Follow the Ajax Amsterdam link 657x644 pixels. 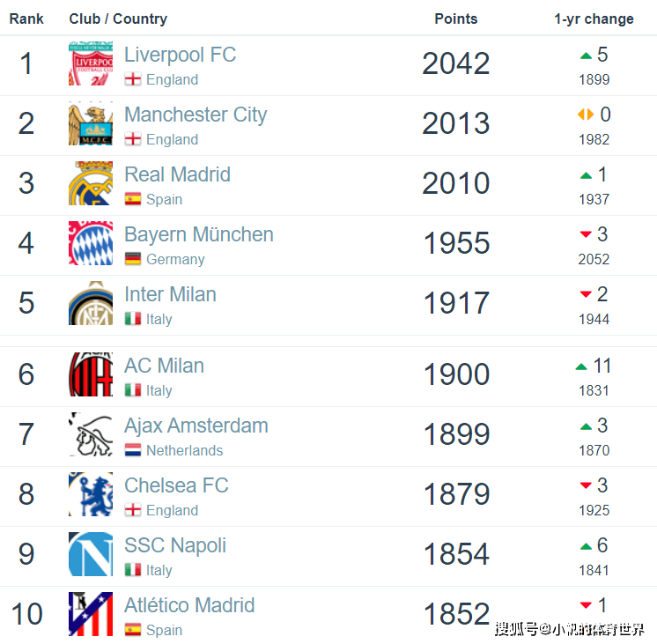pyautogui.click(x=196, y=426)
